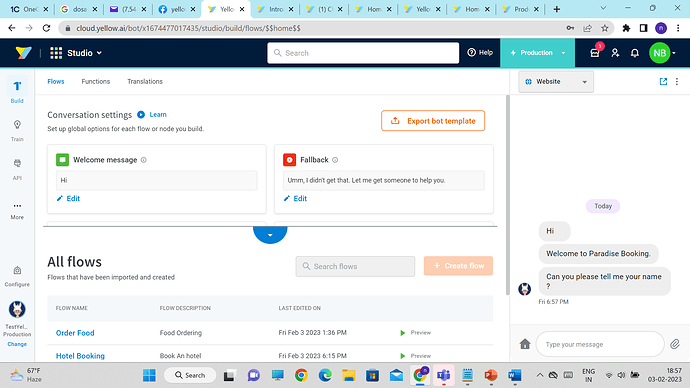Screen dimensions: 690x388
Task: Click the Yellow.ai logo icon
Action: [23, 53]
